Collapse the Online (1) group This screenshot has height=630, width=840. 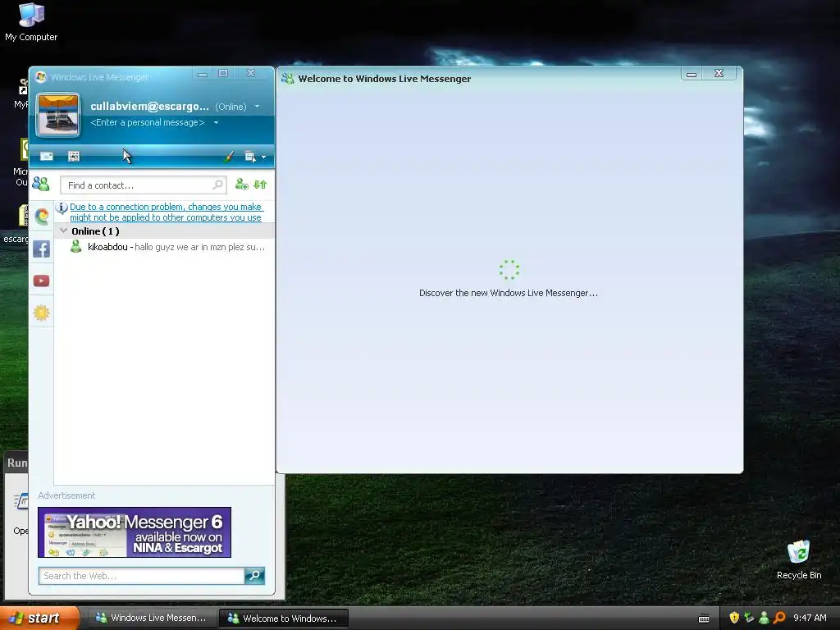64,231
